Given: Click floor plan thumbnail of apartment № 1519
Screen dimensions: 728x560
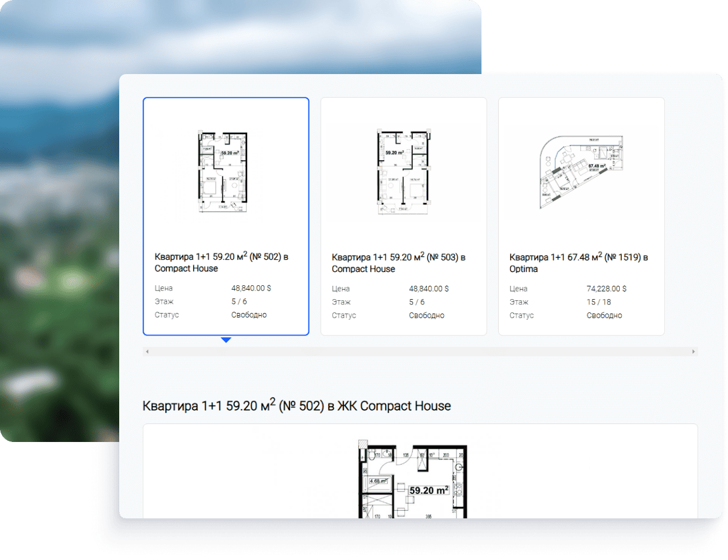Looking at the screenshot, I should click(x=581, y=172).
